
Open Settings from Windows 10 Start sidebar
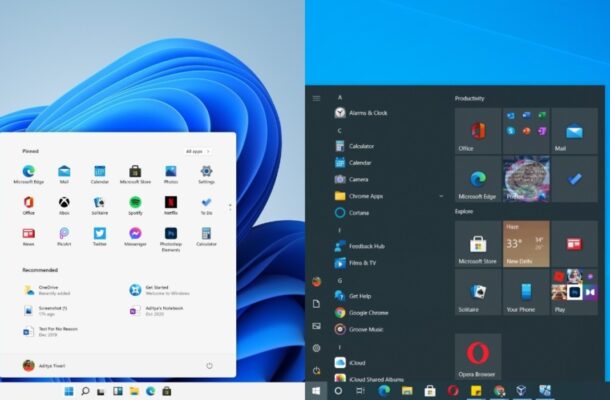point(316,348)
